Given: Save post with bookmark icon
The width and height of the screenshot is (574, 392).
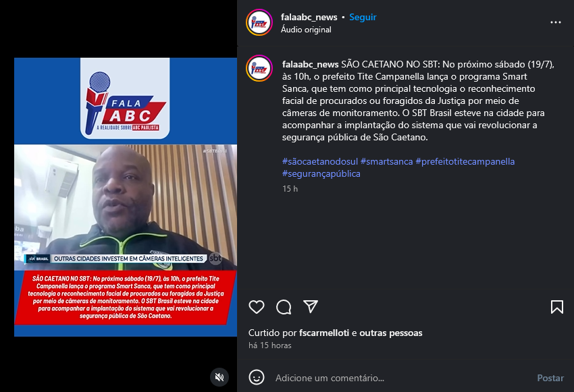Looking at the screenshot, I should (x=557, y=307).
